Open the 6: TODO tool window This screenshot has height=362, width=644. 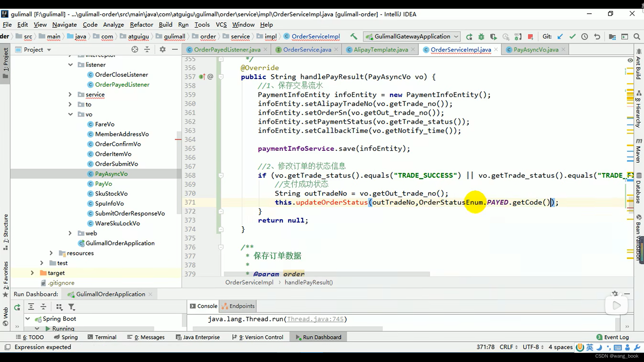click(x=30, y=337)
